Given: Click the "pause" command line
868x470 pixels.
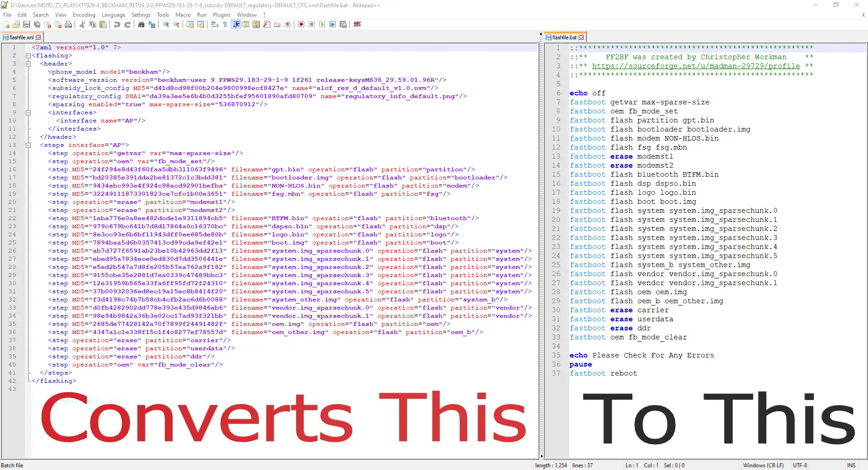Looking at the screenshot, I should 580,364.
